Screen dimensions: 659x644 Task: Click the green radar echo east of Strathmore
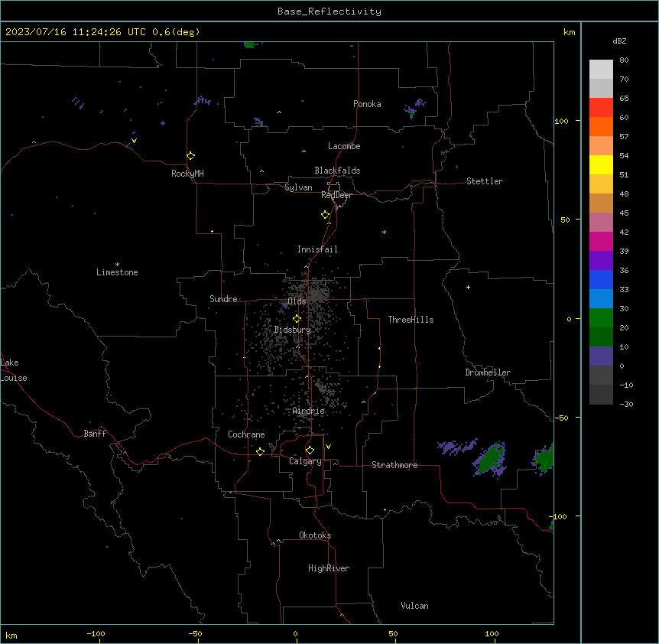coord(491,458)
